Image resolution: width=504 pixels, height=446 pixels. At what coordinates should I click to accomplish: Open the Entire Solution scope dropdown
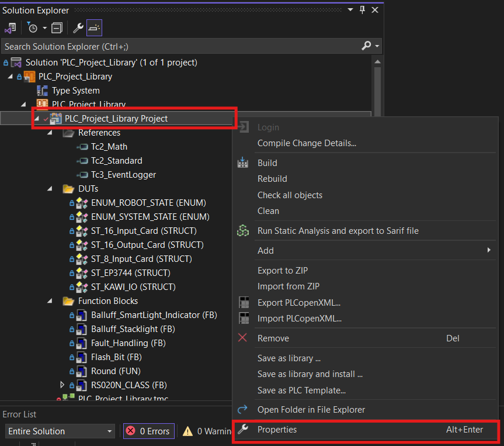[x=60, y=431]
